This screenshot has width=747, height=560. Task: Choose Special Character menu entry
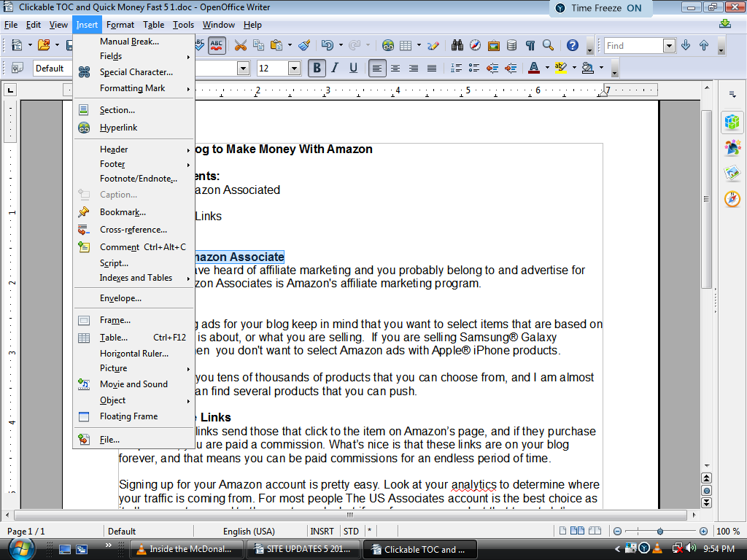pyautogui.click(x=134, y=72)
